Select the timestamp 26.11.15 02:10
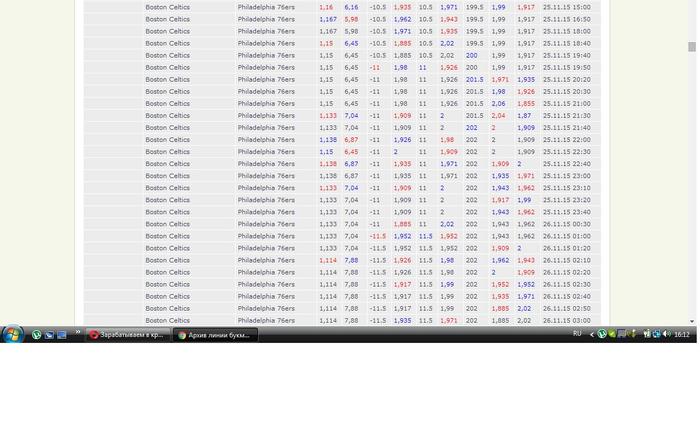Image resolution: width=700 pixels, height=447 pixels. [567, 260]
